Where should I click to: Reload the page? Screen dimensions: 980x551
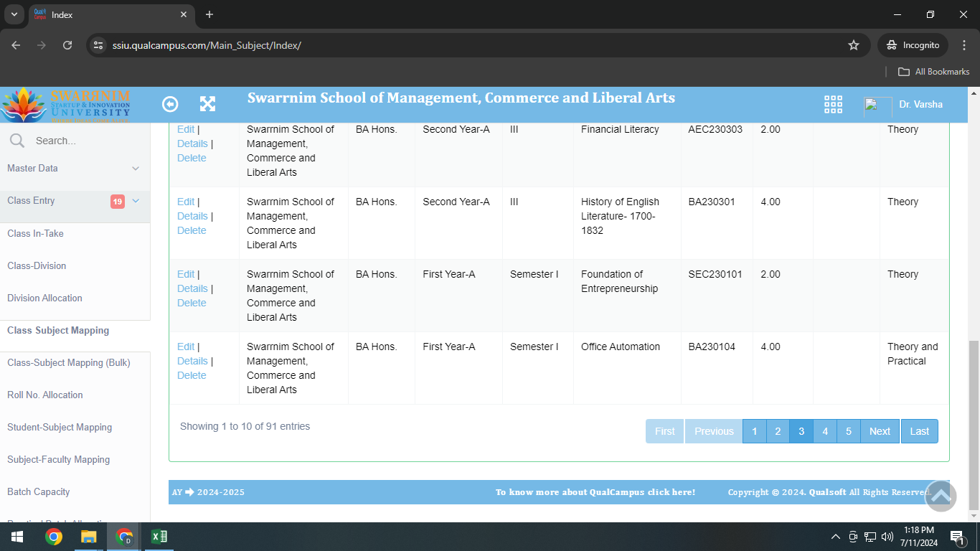[x=67, y=45]
